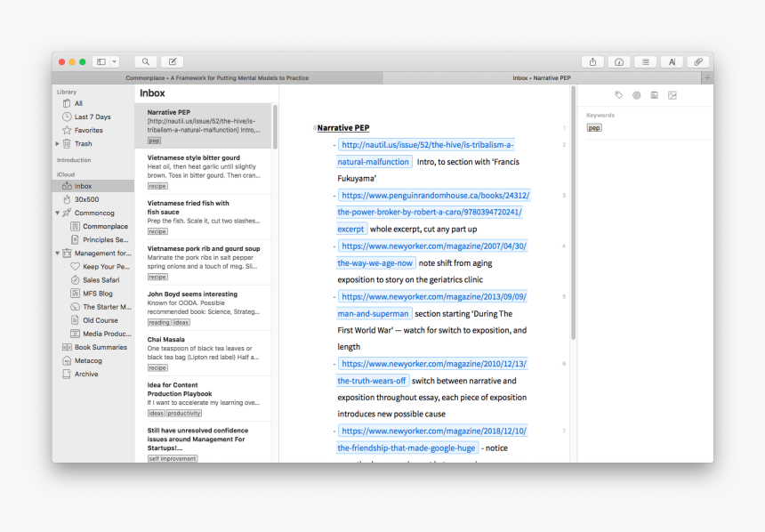Screen dimensions: 765x532
Task: Toggle the sidebar view button
Action: [x=101, y=62]
